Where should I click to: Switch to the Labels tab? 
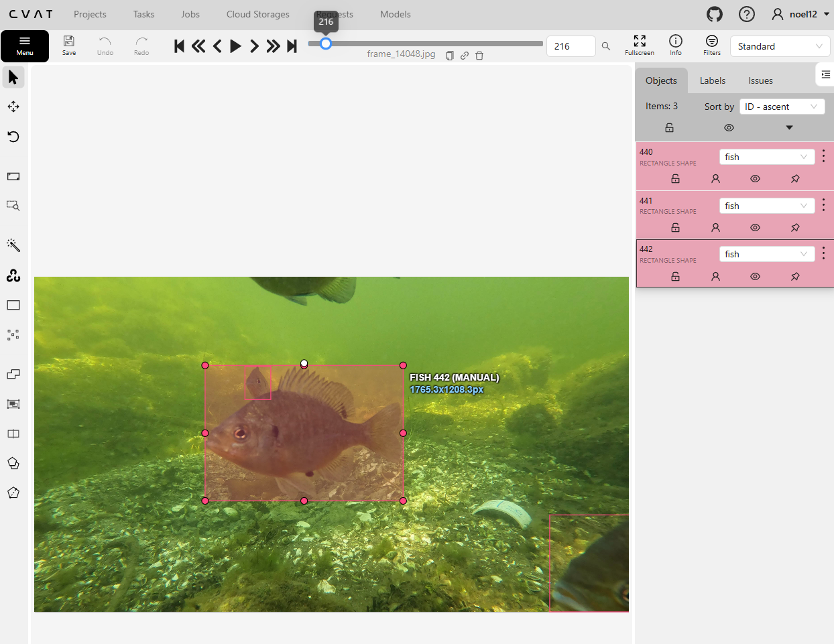pos(712,80)
